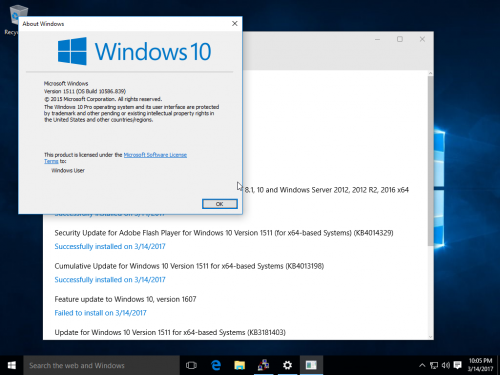This screenshot has width=500, height=375.
Task: Click the scrollbar down arrow in Settings
Action: [x=430, y=337]
